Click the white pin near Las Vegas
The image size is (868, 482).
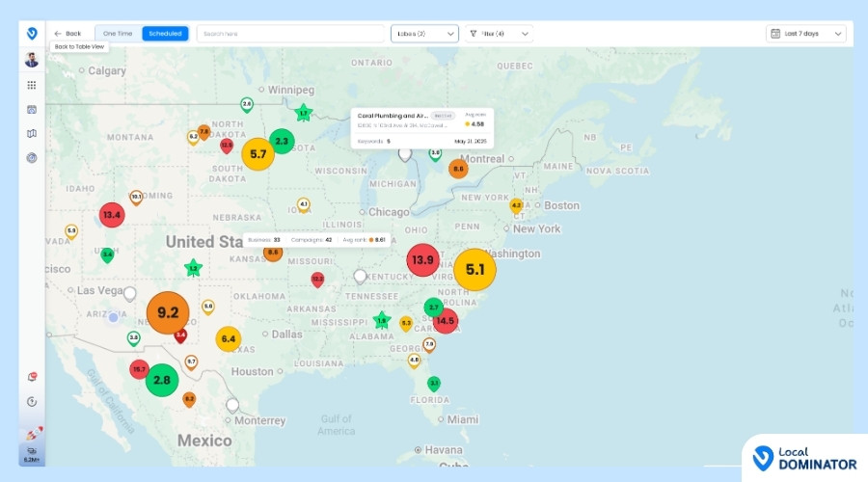(x=129, y=294)
